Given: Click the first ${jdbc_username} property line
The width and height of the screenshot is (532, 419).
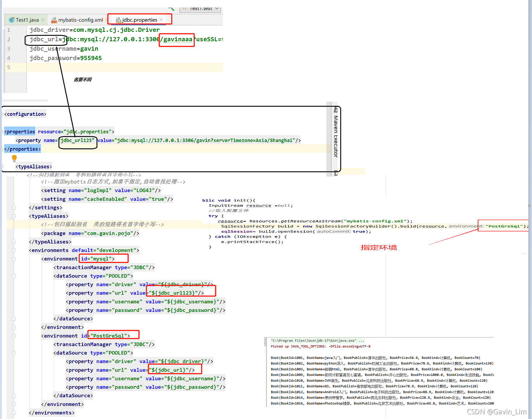Looking at the screenshot, I should point(146,302).
